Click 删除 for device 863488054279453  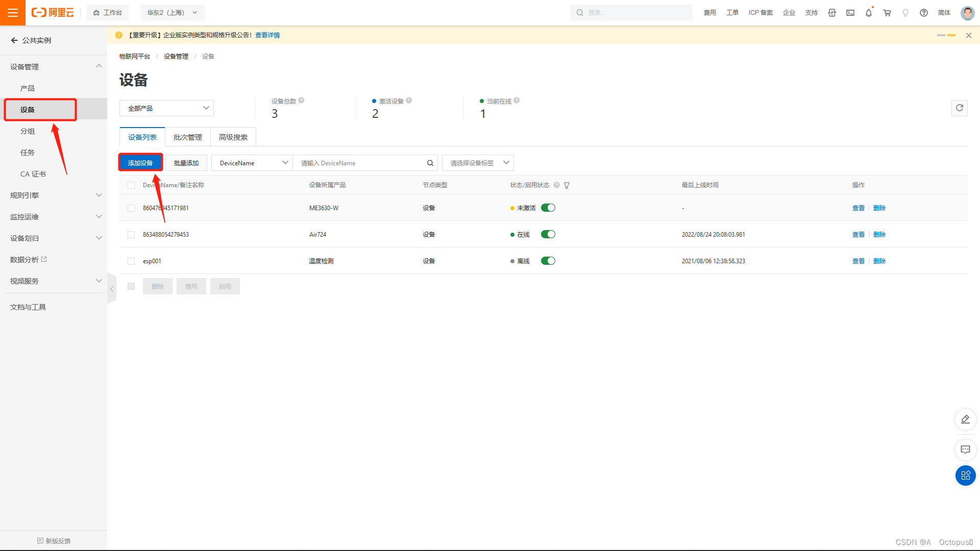click(x=879, y=235)
